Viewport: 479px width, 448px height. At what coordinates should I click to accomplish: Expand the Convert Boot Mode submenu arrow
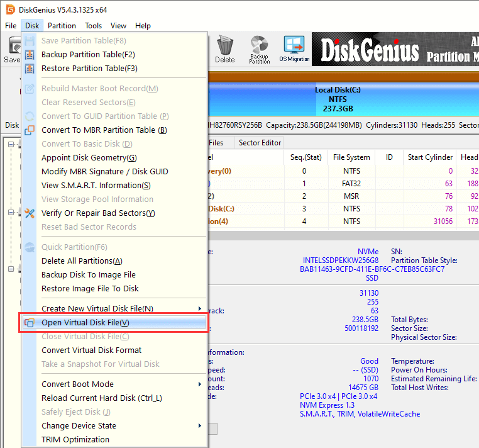click(200, 384)
